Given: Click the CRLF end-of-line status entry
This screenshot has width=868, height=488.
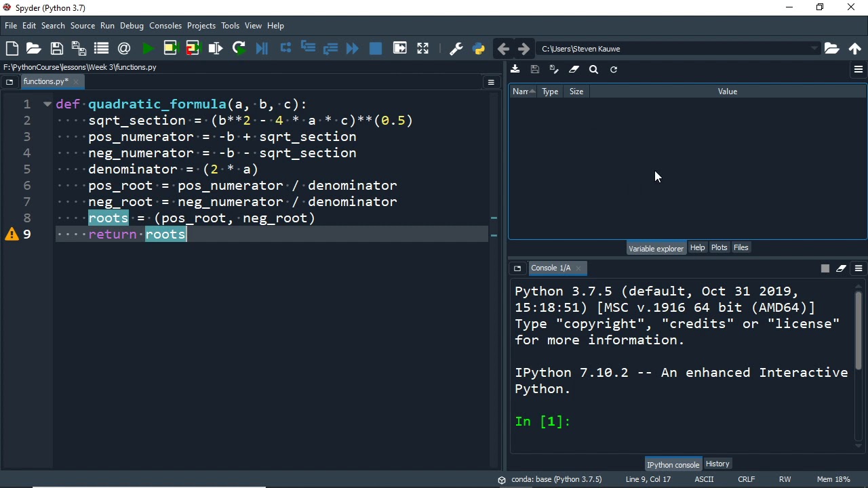Looking at the screenshot, I should click(746, 480).
